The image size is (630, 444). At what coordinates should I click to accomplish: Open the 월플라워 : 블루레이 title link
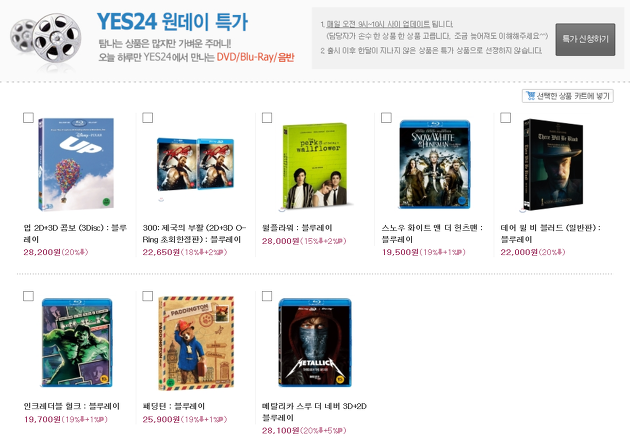tap(297, 228)
